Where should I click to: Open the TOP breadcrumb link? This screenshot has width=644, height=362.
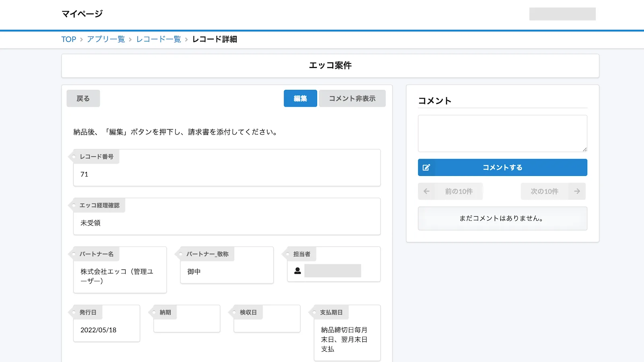pos(69,39)
